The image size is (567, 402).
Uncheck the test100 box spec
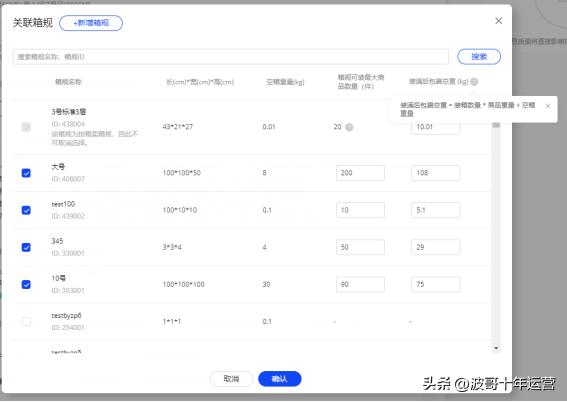pyautogui.click(x=26, y=210)
